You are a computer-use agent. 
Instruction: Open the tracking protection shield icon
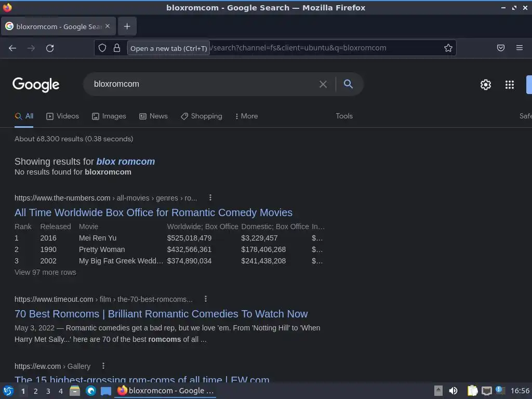click(102, 48)
